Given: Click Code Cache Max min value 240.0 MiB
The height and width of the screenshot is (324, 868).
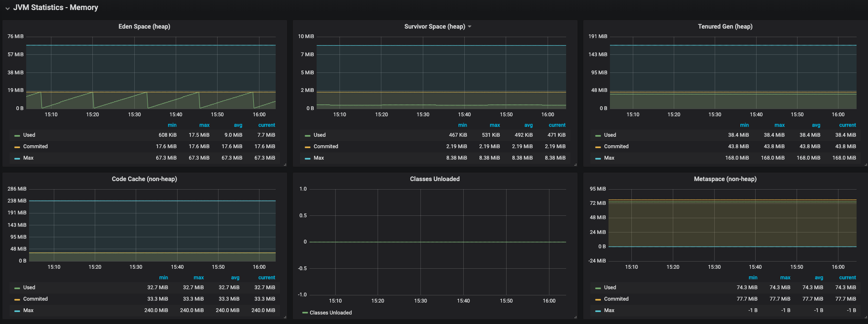Looking at the screenshot, I should coord(156,311).
